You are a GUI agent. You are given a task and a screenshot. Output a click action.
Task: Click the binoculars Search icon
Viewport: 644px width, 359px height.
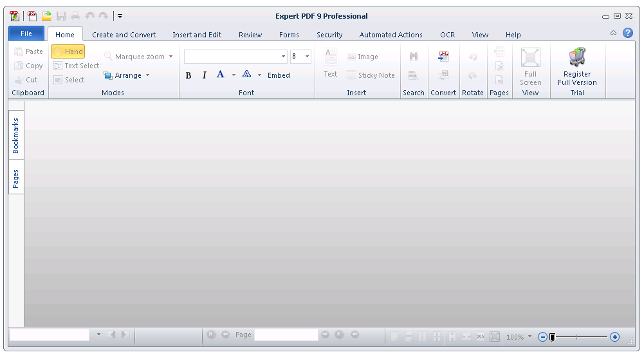414,56
